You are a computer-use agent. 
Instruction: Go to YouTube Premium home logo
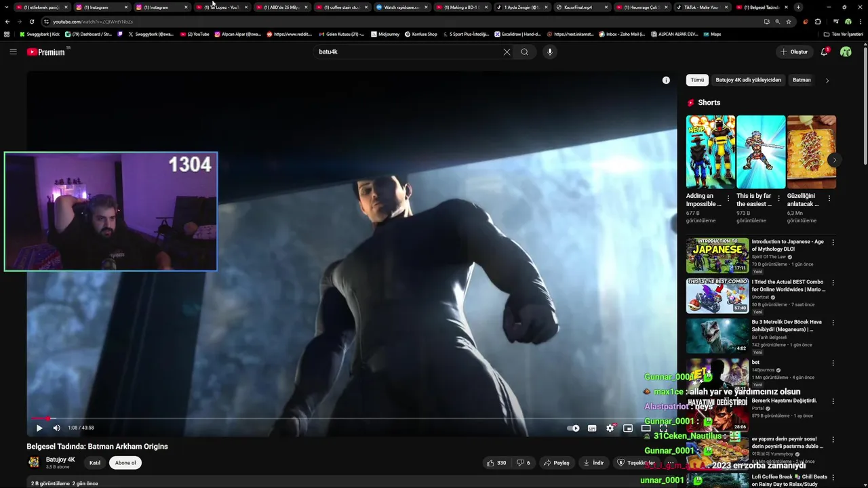coord(46,52)
